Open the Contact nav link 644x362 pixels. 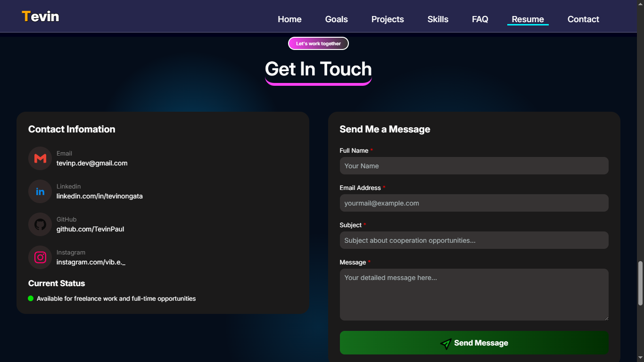point(583,19)
